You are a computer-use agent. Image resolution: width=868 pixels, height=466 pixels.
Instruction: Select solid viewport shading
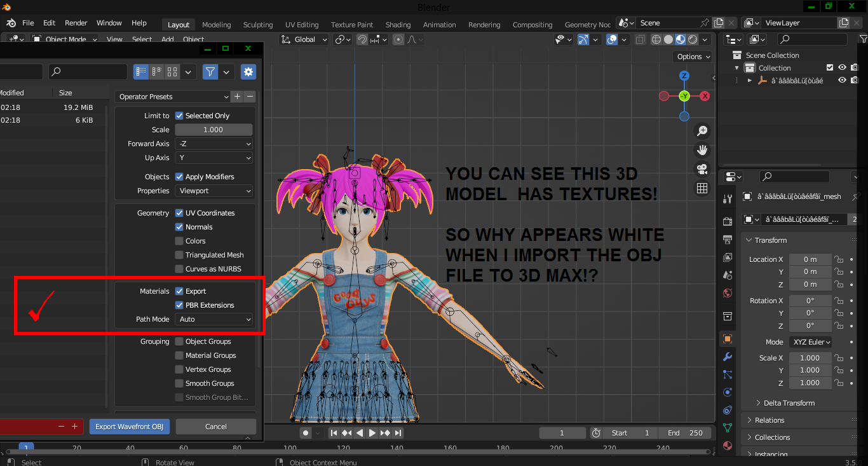click(668, 39)
